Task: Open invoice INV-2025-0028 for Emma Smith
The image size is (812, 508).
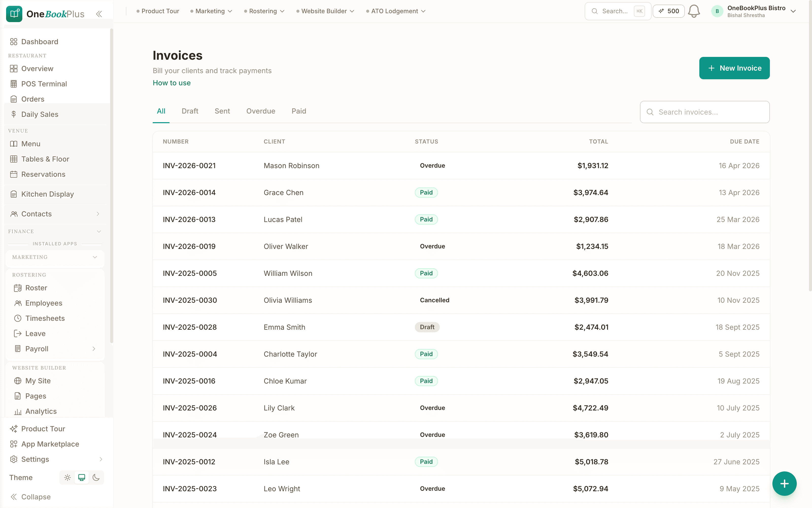Action: click(461, 327)
